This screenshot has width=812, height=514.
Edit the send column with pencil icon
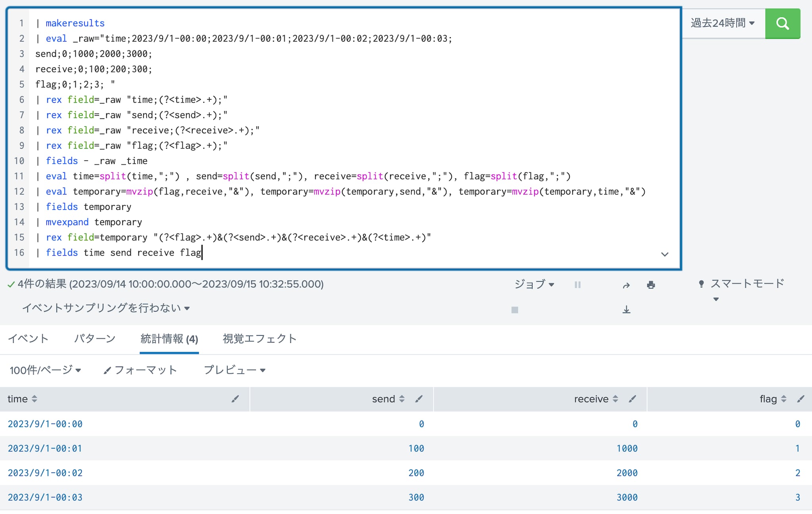[x=419, y=399]
